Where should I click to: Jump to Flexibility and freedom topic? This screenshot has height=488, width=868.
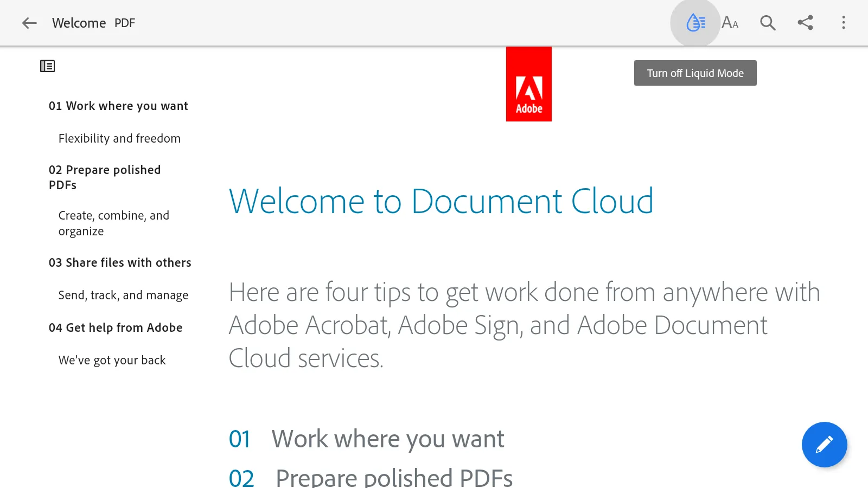click(119, 138)
